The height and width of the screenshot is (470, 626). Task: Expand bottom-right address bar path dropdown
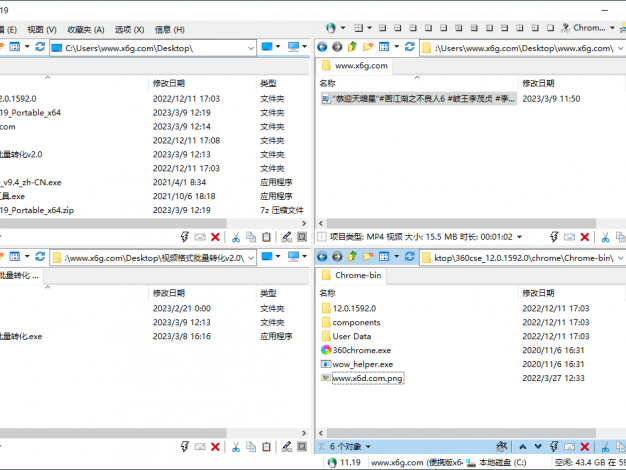(620, 258)
